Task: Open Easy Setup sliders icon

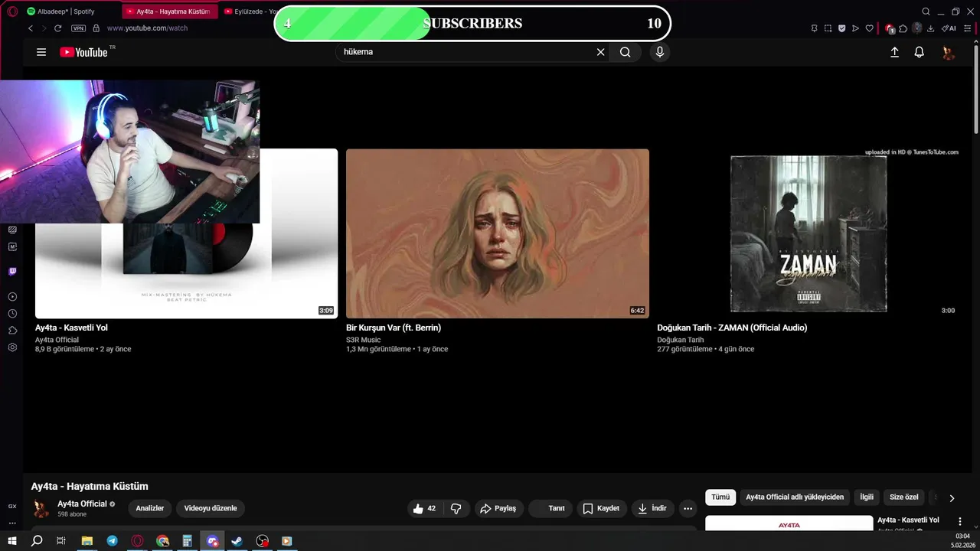Action: [968, 28]
